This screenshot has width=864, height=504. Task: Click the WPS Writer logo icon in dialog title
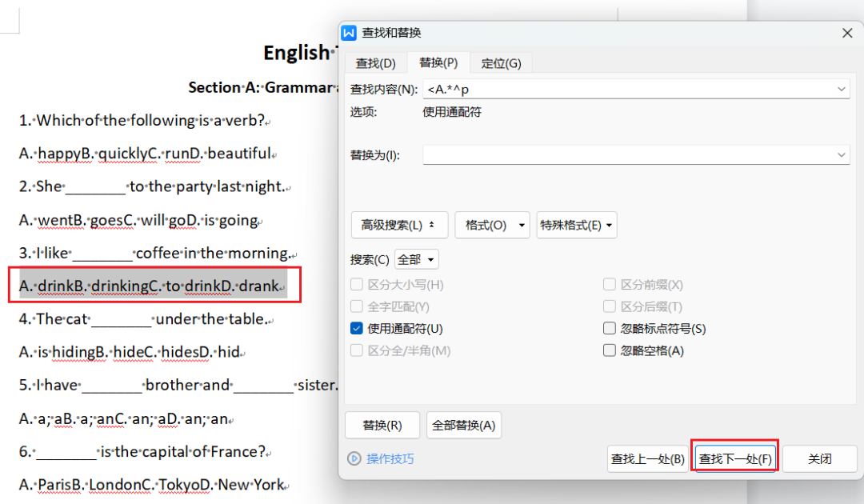(349, 33)
